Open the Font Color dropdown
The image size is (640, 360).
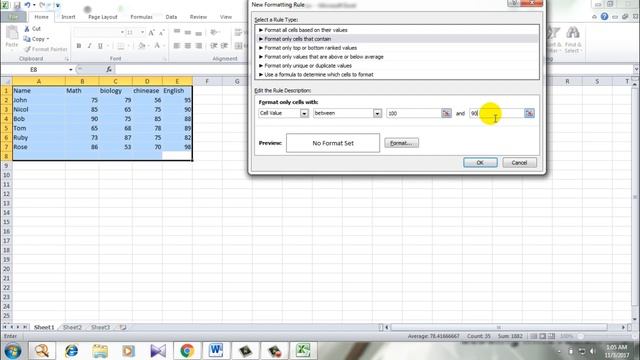pyautogui.click(x=164, y=46)
